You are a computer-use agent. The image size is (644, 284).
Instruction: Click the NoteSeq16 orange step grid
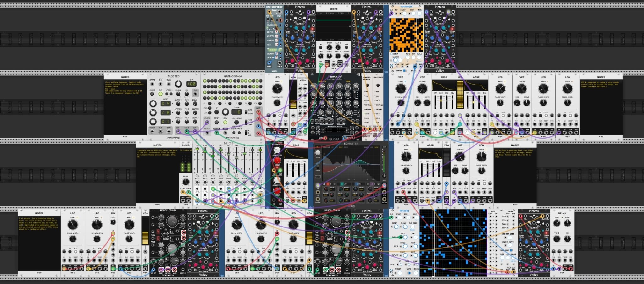pyautogui.click(x=406, y=35)
